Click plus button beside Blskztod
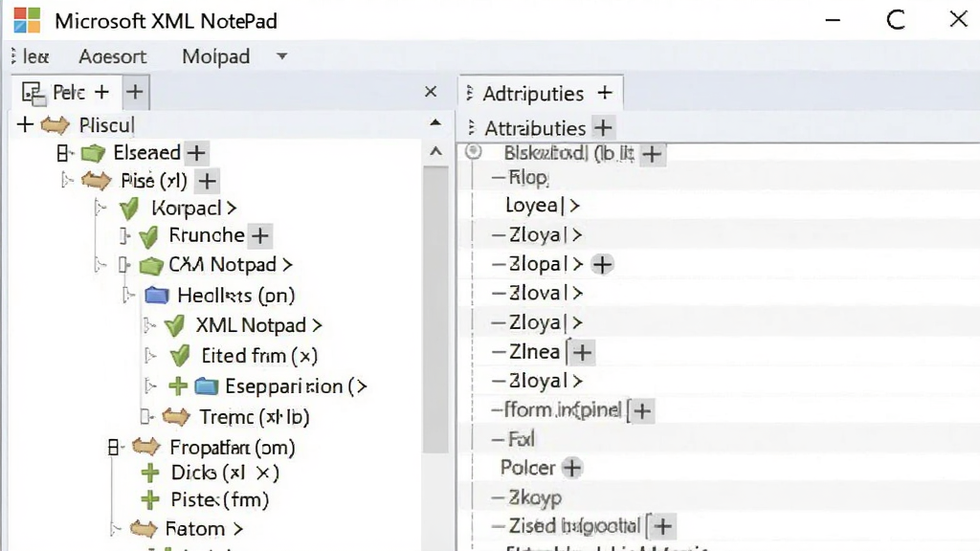 pos(652,154)
